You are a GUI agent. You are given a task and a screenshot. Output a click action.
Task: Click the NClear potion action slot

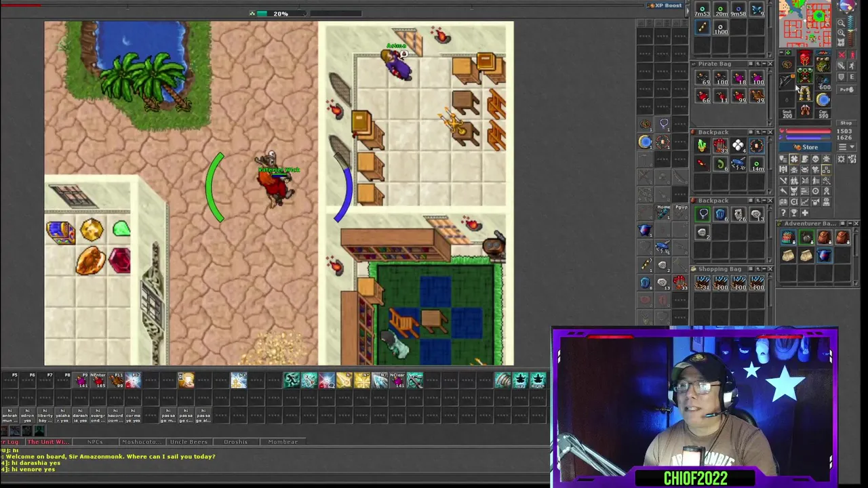point(397,380)
